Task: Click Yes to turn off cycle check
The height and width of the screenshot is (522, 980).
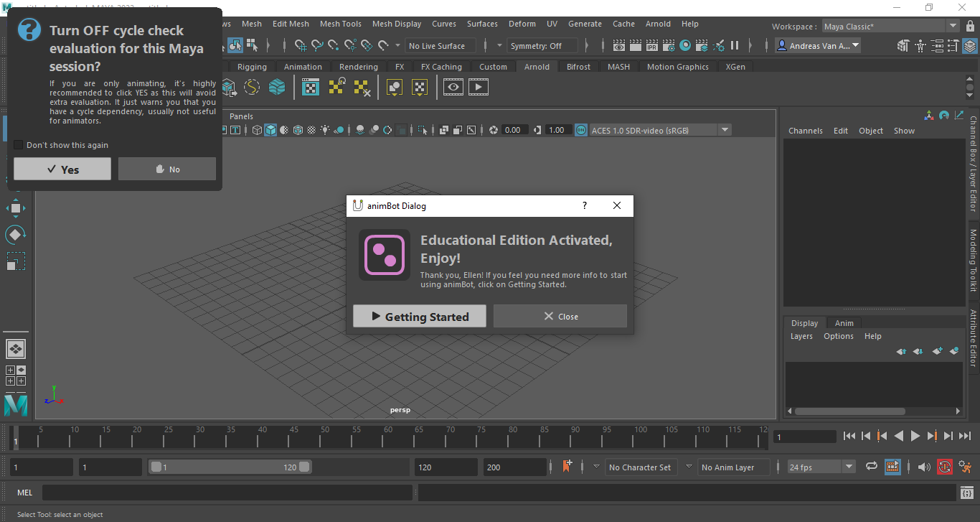Action: (x=62, y=169)
